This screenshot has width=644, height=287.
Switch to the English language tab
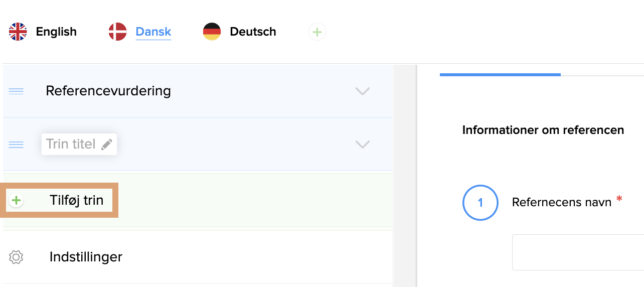coord(56,32)
